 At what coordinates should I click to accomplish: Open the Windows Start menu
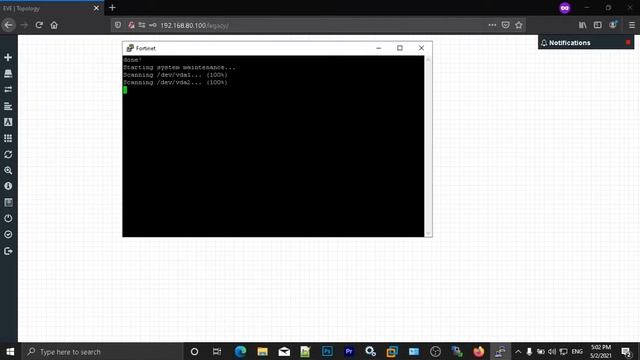[x=10, y=351]
